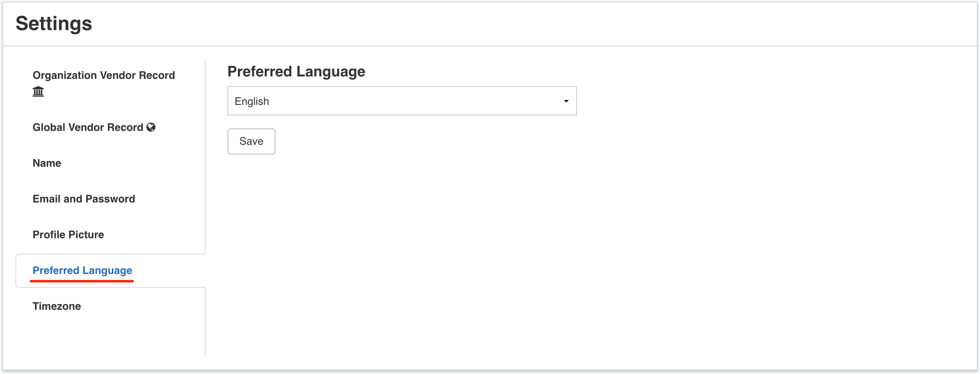Image resolution: width=980 pixels, height=374 pixels.
Task: Click the Preferred Language section heading
Action: [296, 72]
